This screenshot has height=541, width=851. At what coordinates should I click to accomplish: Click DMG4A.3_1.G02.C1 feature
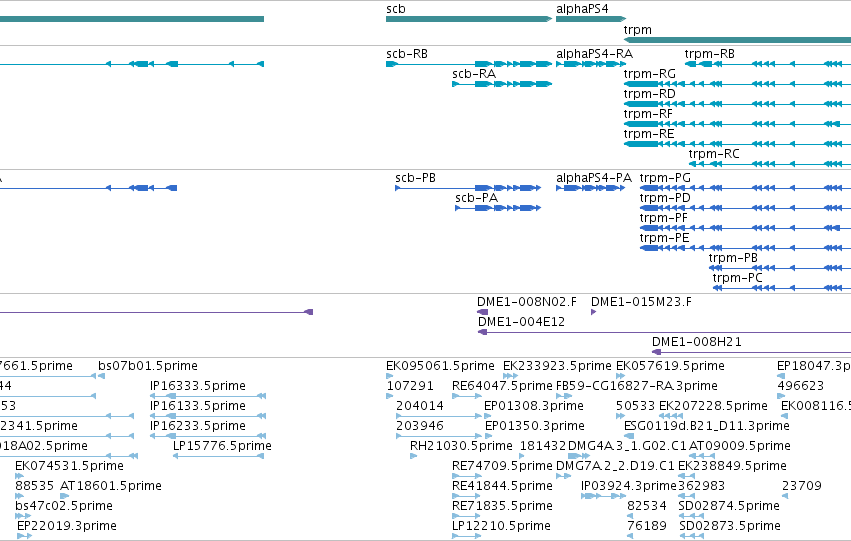click(579, 456)
